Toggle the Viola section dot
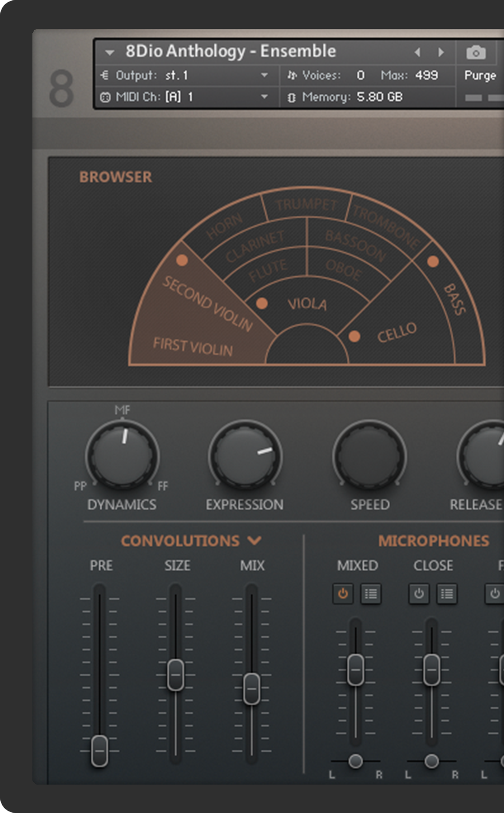The image size is (504, 813). (x=262, y=303)
